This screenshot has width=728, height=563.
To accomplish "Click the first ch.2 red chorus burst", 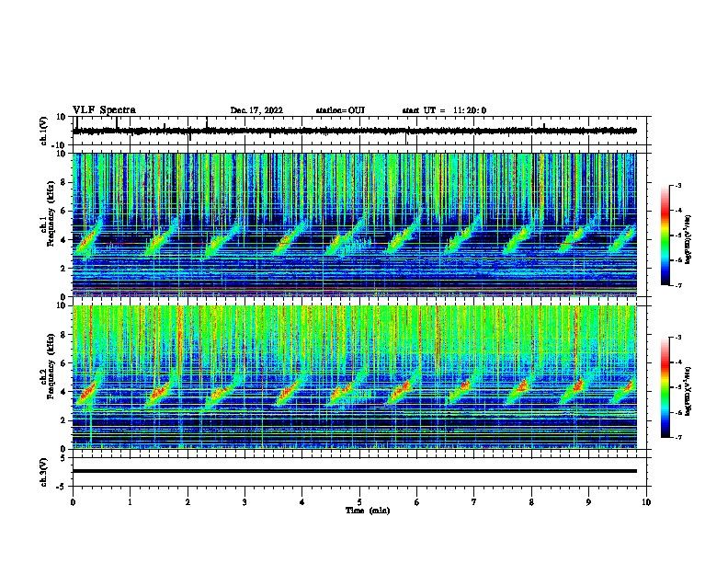I will pyautogui.click(x=88, y=393).
